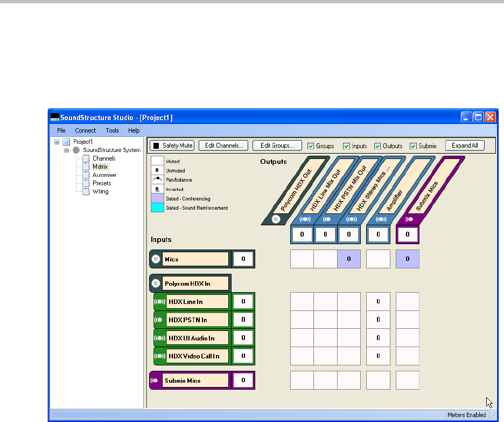Click the Mics to Submix Mics gated crosspoint
The width and height of the screenshot is (504, 422).
click(x=408, y=259)
